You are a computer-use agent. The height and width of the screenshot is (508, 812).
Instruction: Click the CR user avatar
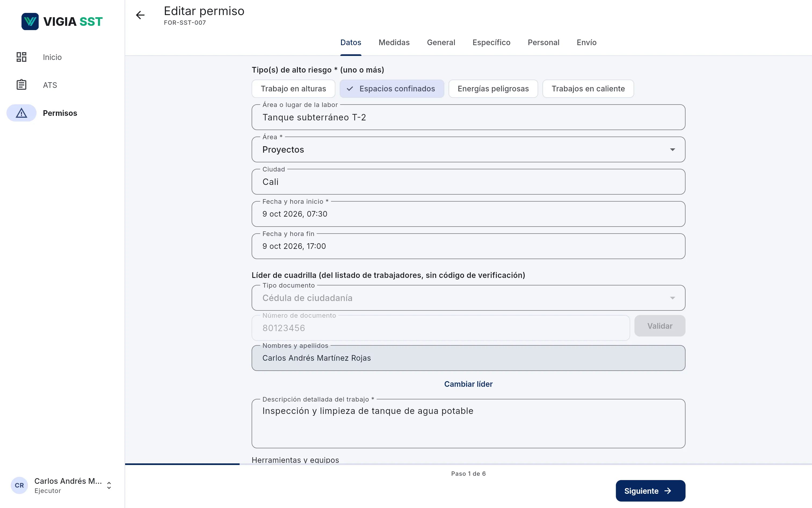point(19,485)
